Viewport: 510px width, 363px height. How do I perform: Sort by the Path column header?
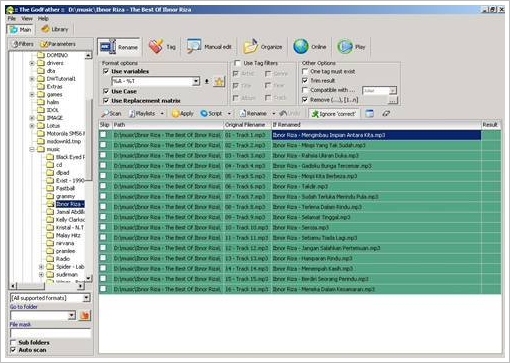(x=167, y=125)
